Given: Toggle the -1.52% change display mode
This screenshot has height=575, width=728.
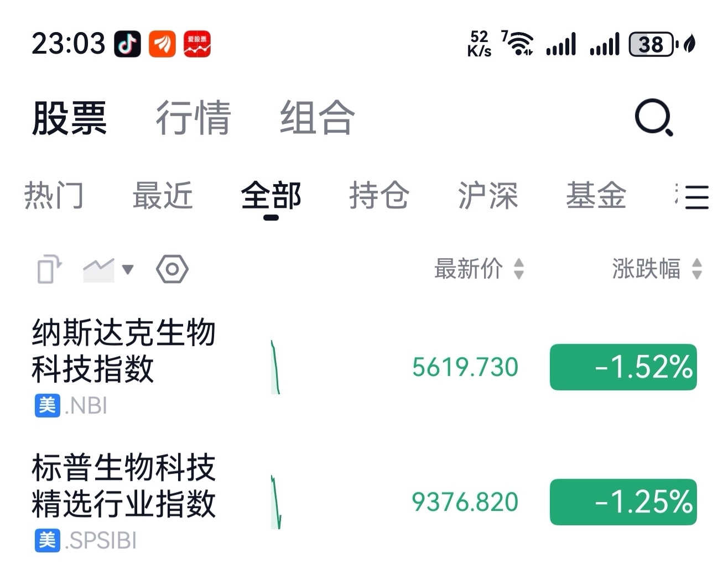Looking at the screenshot, I should (623, 367).
